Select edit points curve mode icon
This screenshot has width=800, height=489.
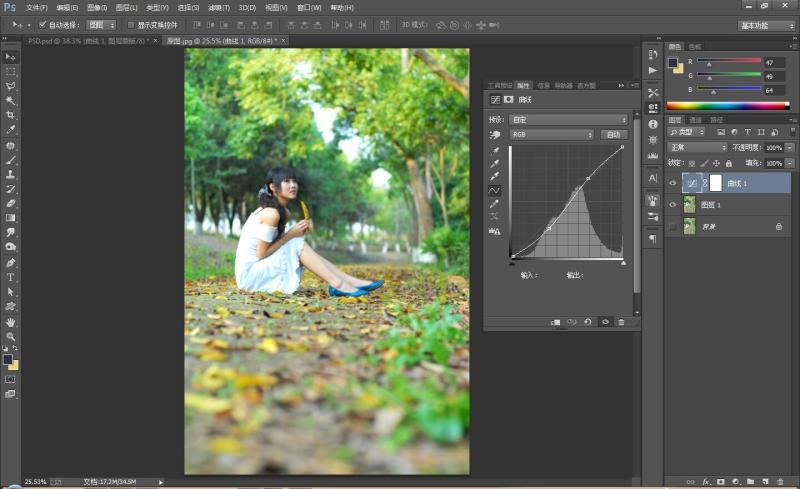[x=494, y=190]
